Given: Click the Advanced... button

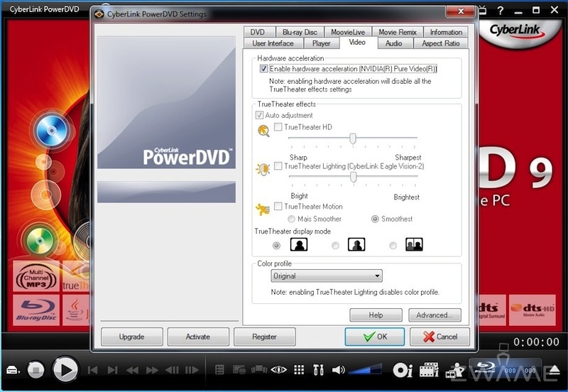Looking at the screenshot, I should 435,315.
